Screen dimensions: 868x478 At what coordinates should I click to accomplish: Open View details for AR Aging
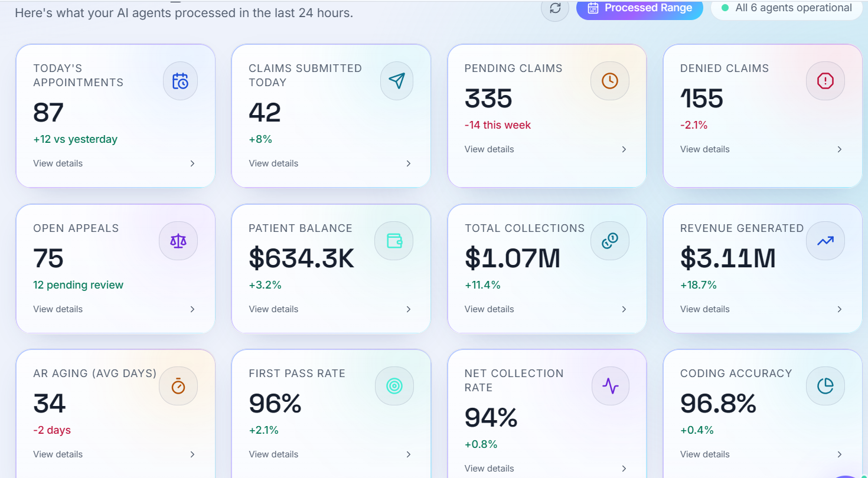[x=58, y=454]
